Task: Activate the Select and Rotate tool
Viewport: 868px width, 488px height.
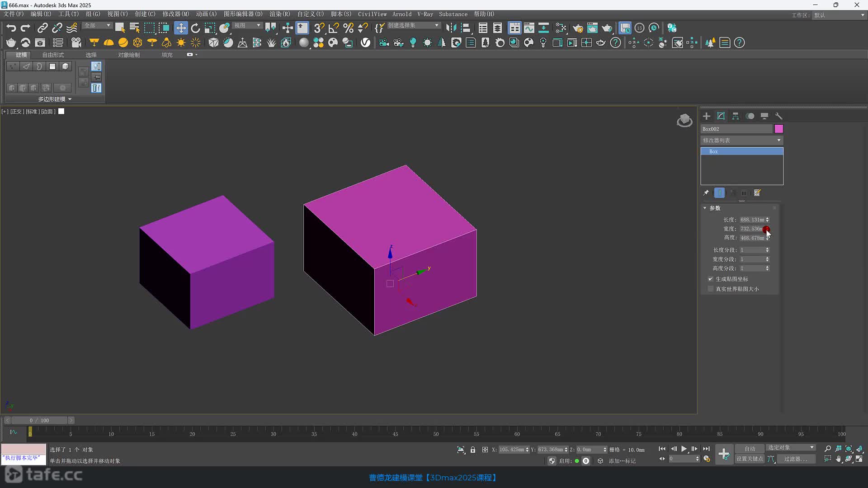Action: coord(195,28)
